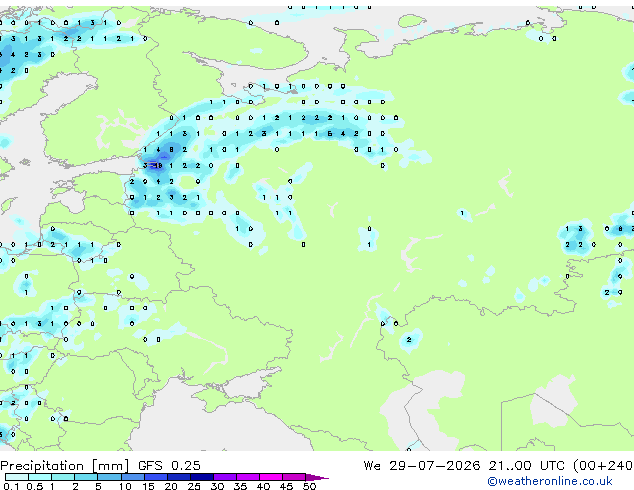Click the legend label '0.5'
This screenshot has width=634, height=490.
(x=34, y=486)
